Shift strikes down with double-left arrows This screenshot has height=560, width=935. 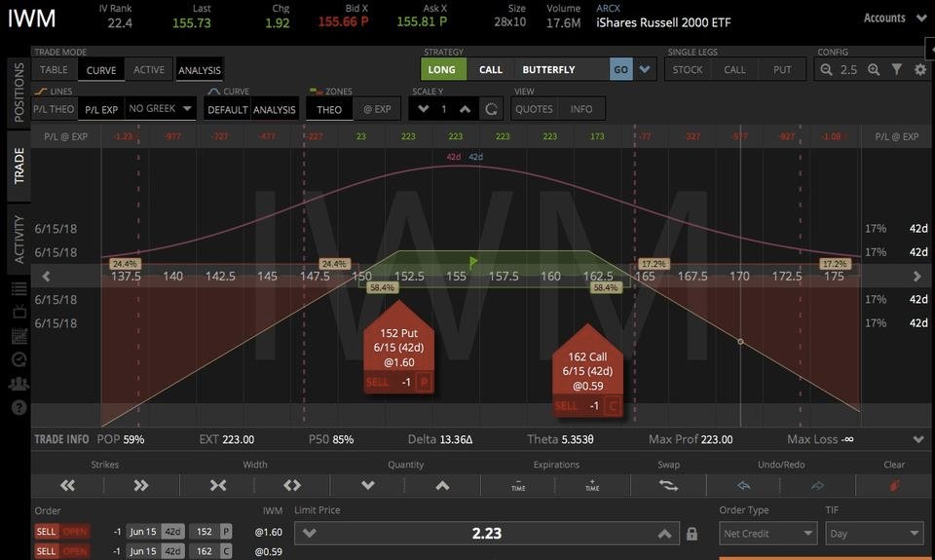tap(67, 485)
